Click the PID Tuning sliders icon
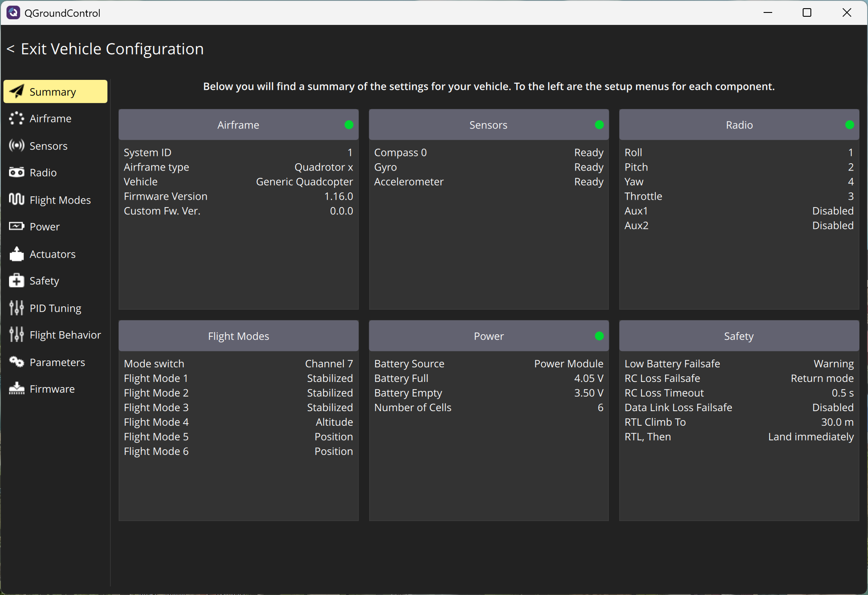 [x=16, y=308]
